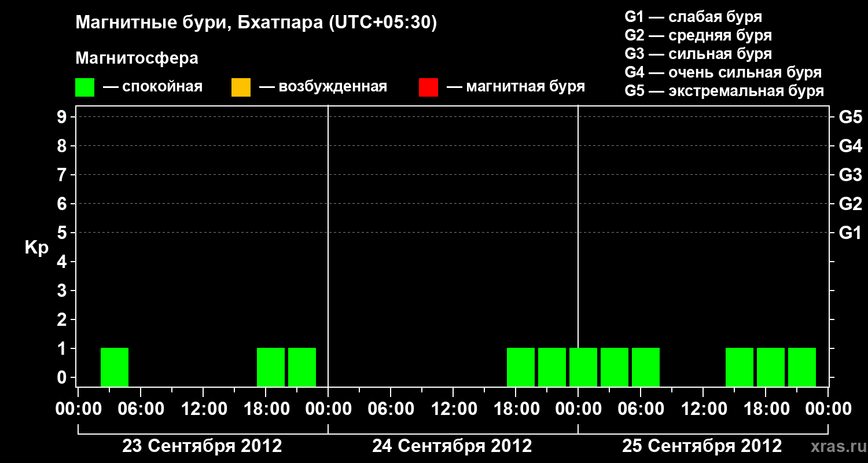Viewport: 868px width, 463px height.
Task: Click the green bar above 18:00 on 23 September
Action: coord(271,367)
